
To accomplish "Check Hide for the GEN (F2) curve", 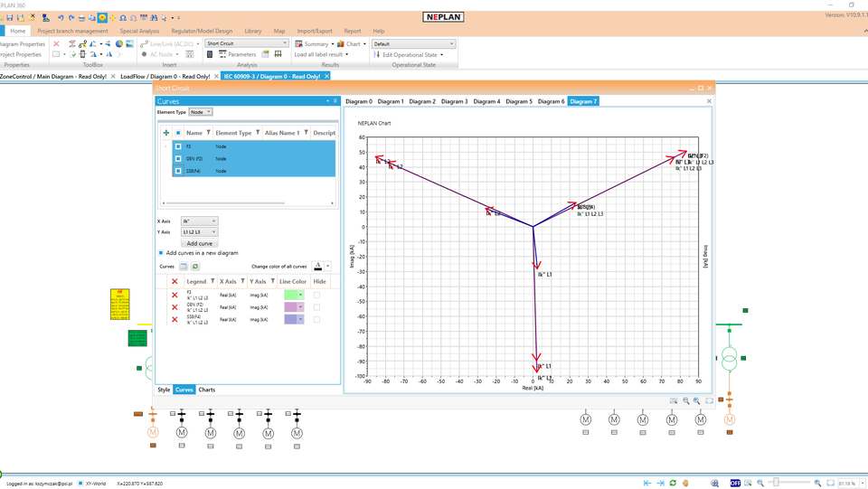I will click(x=316, y=307).
